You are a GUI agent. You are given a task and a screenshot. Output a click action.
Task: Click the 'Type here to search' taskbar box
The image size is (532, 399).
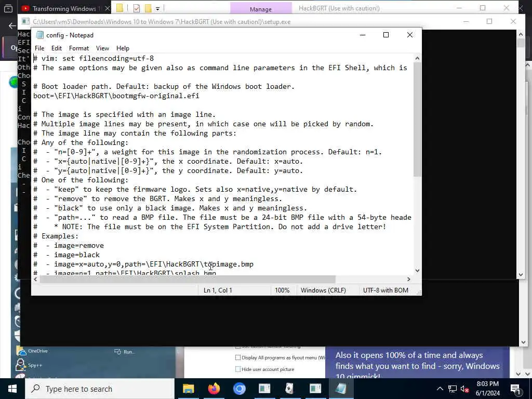click(x=99, y=389)
